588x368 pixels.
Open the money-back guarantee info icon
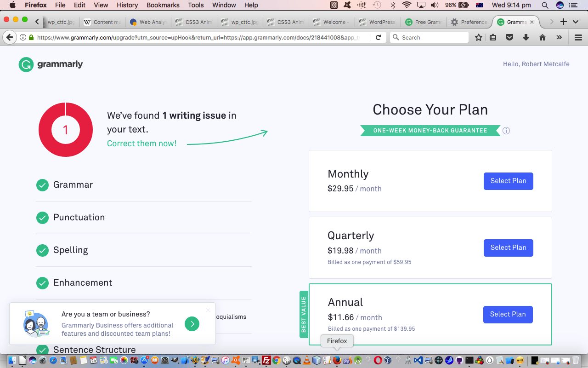pos(506,131)
